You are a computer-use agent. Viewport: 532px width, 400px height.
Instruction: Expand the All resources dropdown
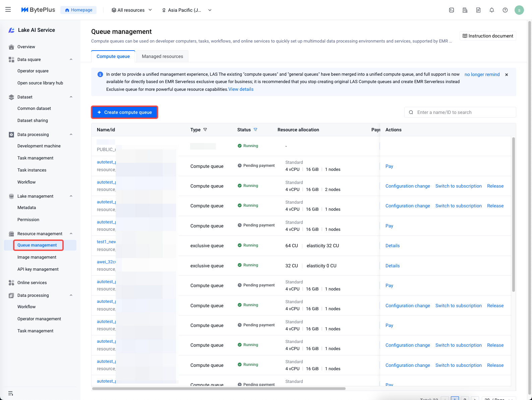tap(131, 10)
